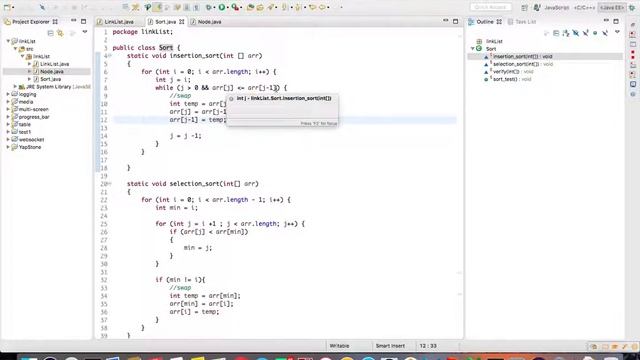Image resolution: width=640 pixels, height=360 pixels.
Task: Select the media project
Action: point(26,102)
